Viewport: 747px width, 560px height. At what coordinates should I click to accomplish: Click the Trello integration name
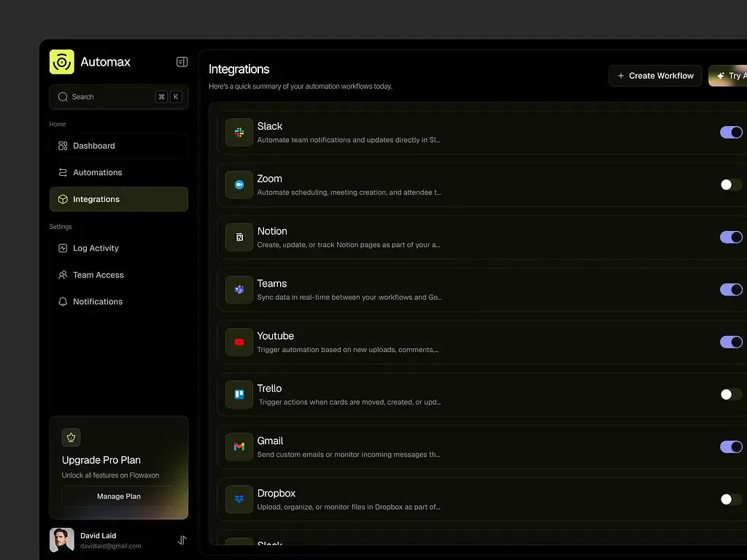click(x=269, y=389)
